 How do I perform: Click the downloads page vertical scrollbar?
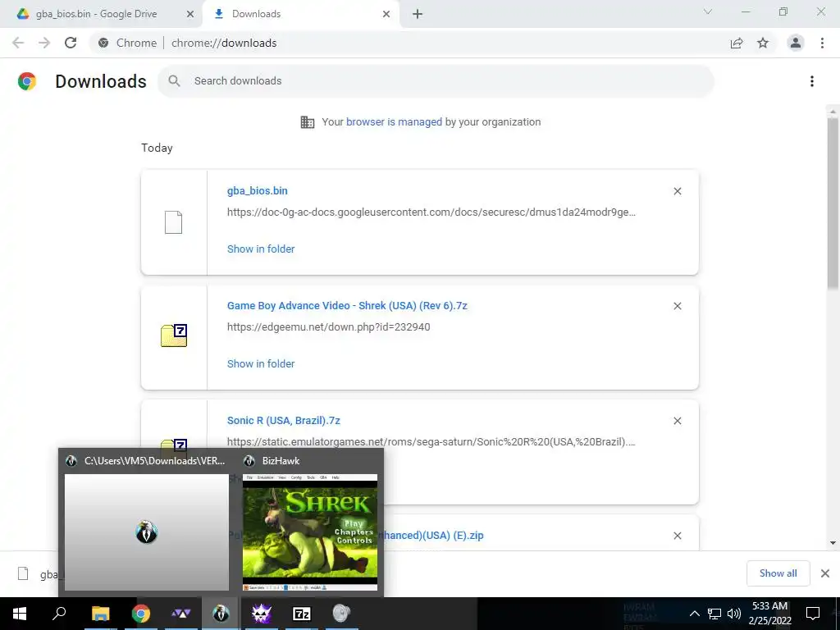click(x=833, y=203)
